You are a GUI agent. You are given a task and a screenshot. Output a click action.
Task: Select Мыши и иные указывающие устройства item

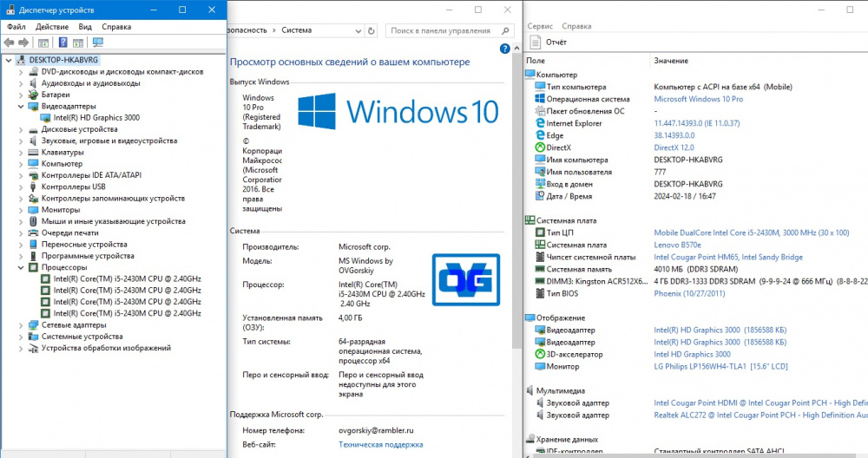[114, 221]
